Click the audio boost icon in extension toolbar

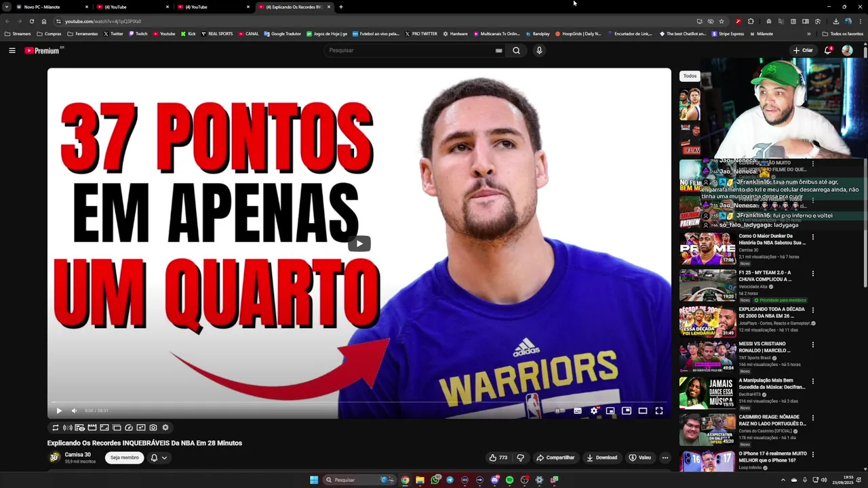68,428
